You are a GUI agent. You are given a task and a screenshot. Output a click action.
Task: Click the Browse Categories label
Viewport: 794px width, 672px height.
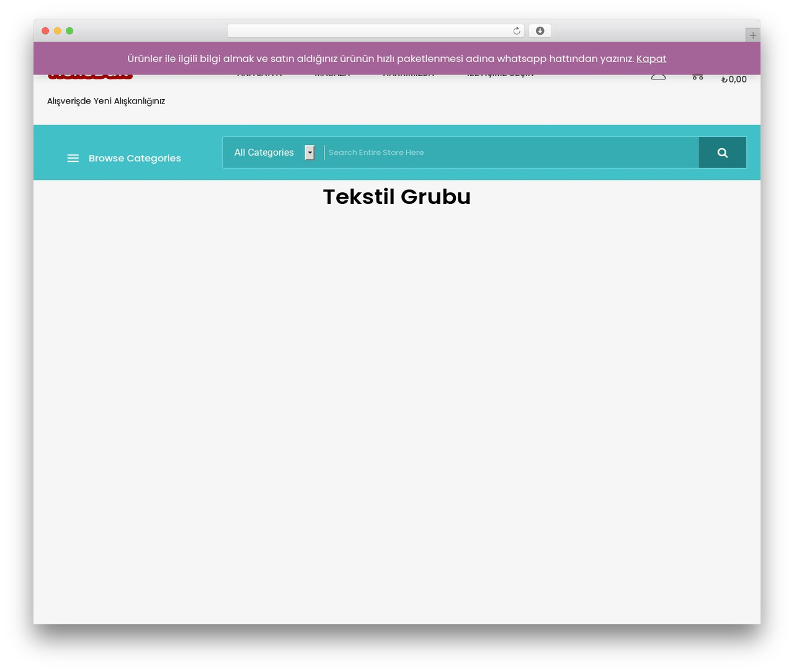click(135, 158)
